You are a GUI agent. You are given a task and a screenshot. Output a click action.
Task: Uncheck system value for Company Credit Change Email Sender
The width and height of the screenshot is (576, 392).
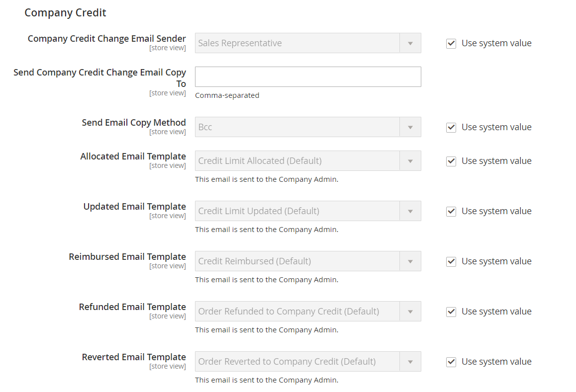coord(451,43)
